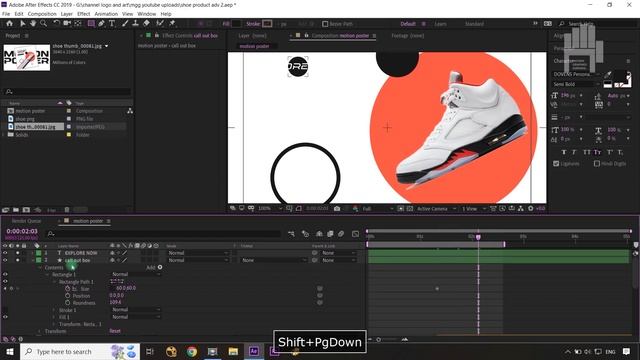Open the track matte dropdown for call out box
The height and width of the screenshot is (360, 640).
coord(273,260)
